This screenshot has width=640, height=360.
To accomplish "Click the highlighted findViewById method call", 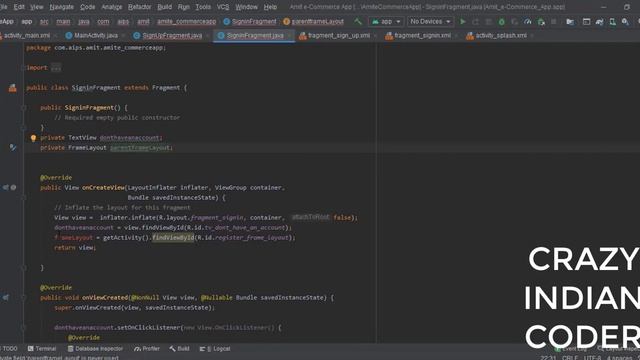I will click(x=173, y=238).
